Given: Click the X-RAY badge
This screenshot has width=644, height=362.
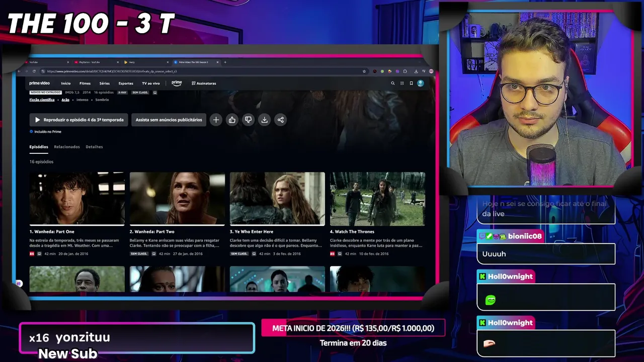Looking at the screenshot, I should click(122, 93).
